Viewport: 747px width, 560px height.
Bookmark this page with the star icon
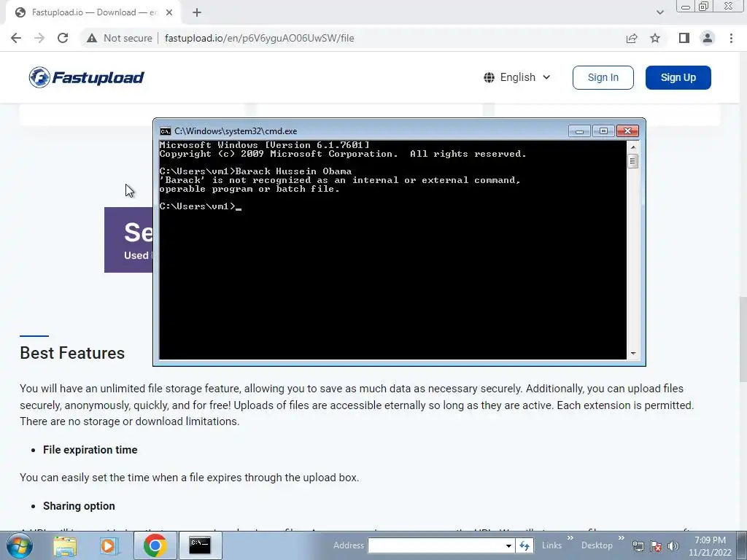655,38
